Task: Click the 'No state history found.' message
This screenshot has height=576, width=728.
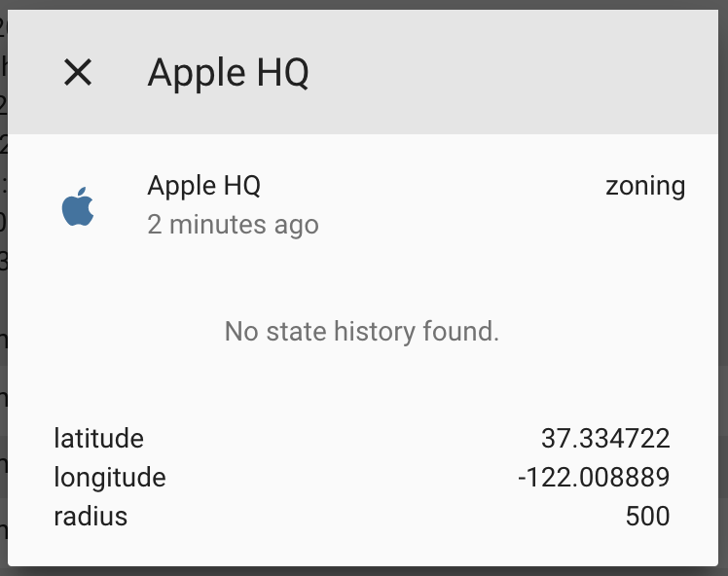Action: pos(362,332)
